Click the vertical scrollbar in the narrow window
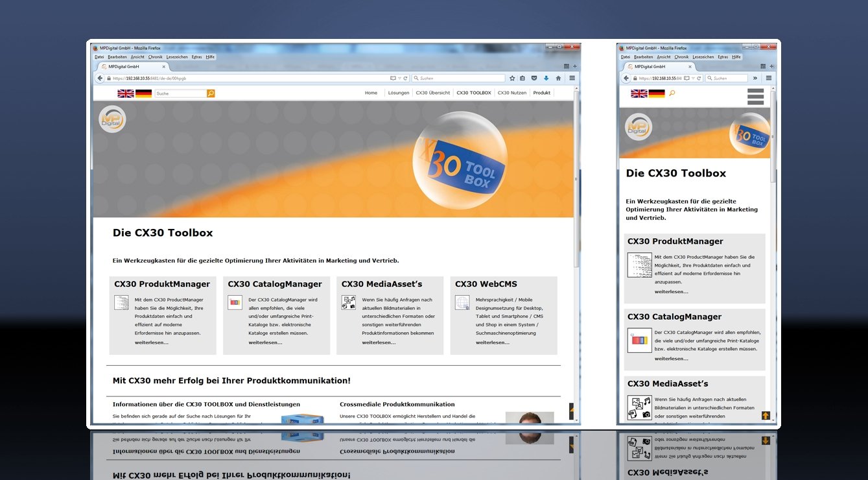 point(773,136)
